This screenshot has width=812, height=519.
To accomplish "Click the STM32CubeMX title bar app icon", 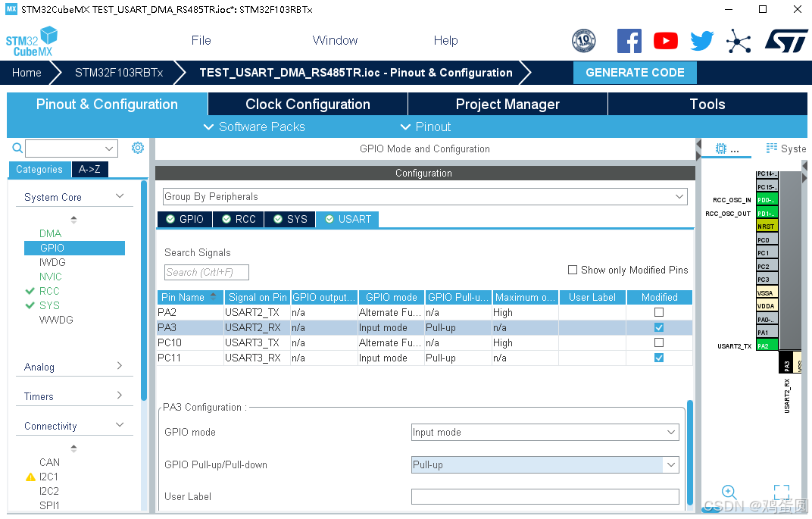I will (11, 9).
